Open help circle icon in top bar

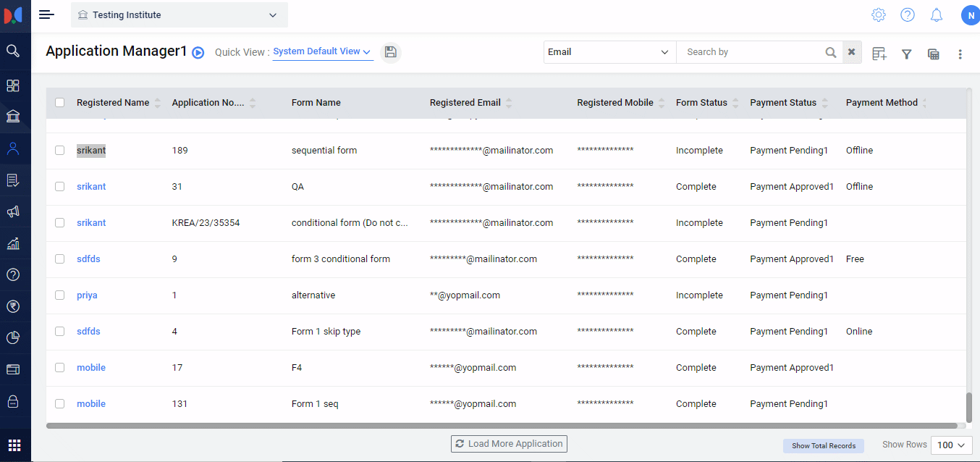pyautogui.click(x=908, y=14)
